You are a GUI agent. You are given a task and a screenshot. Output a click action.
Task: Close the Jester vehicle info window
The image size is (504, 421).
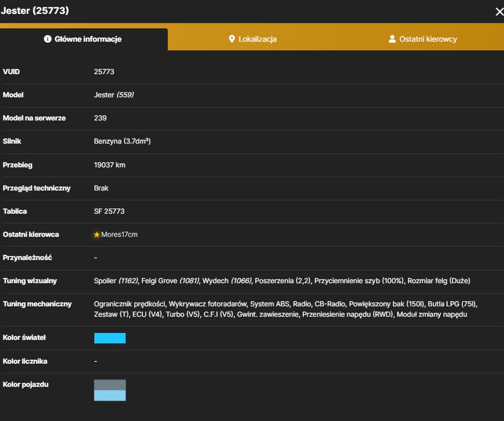pyautogui.click(x=499, y=12)
